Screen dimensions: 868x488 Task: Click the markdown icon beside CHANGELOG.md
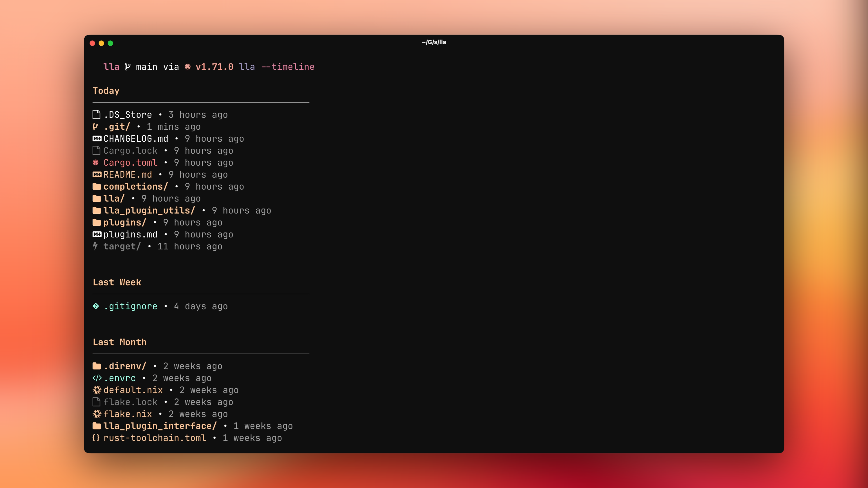pos(97,138)
